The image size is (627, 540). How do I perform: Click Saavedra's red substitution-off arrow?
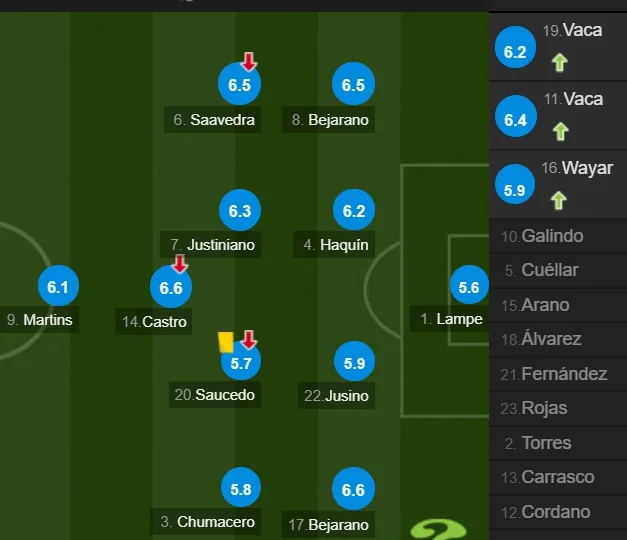pyautogui.click(x=249, y=62)
